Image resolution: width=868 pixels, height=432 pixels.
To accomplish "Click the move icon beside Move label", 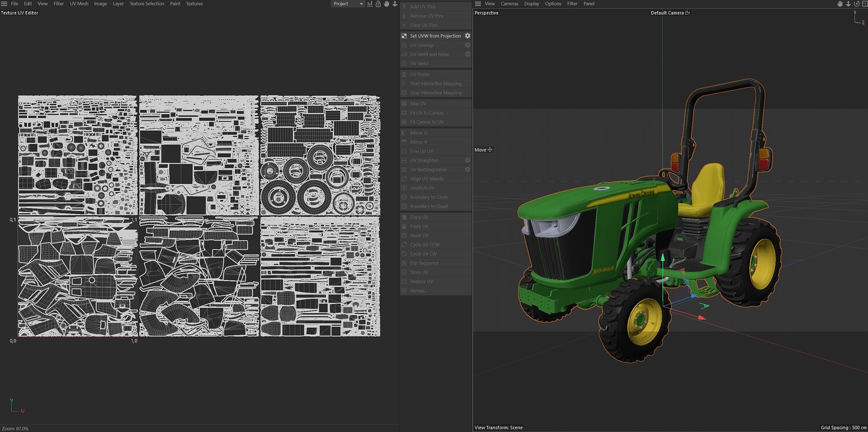I will point(490,150).
